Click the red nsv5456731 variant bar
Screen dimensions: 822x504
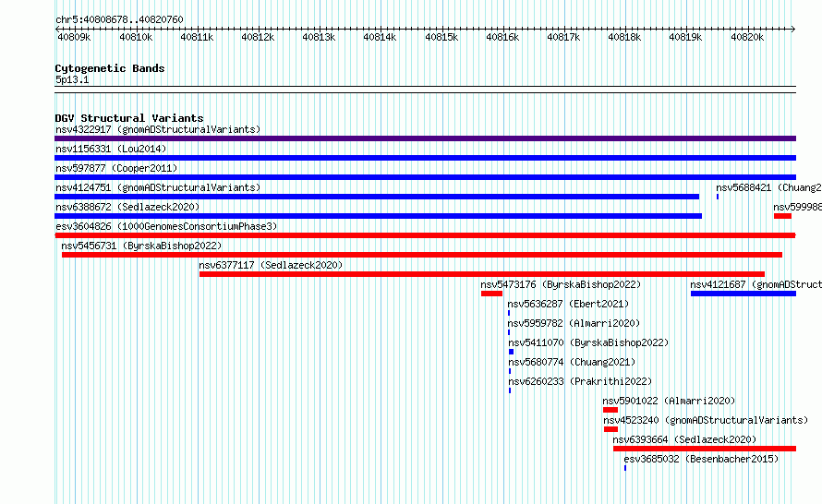tap(422, 255)
